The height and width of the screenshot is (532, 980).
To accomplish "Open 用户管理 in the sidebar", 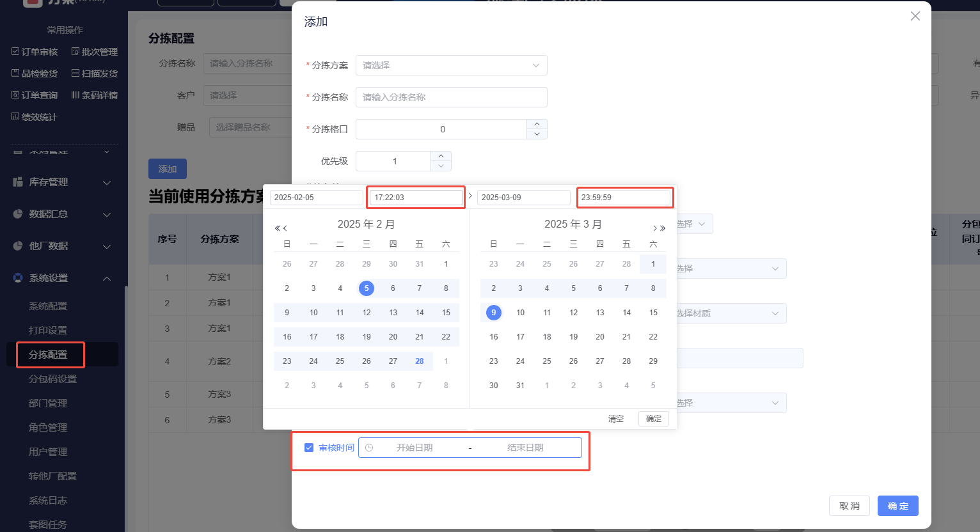I will point(48,452).
